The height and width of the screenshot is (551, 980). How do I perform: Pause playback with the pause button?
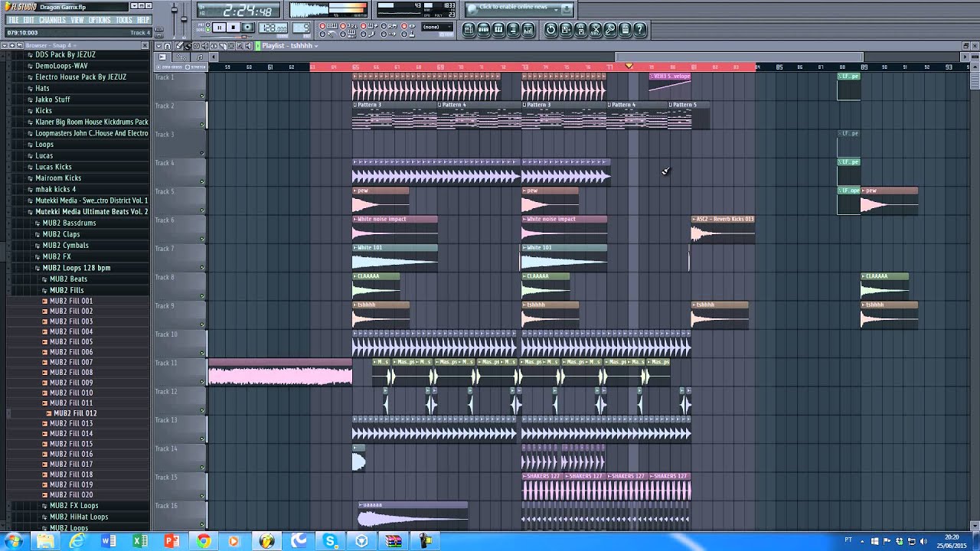[220, 28]
